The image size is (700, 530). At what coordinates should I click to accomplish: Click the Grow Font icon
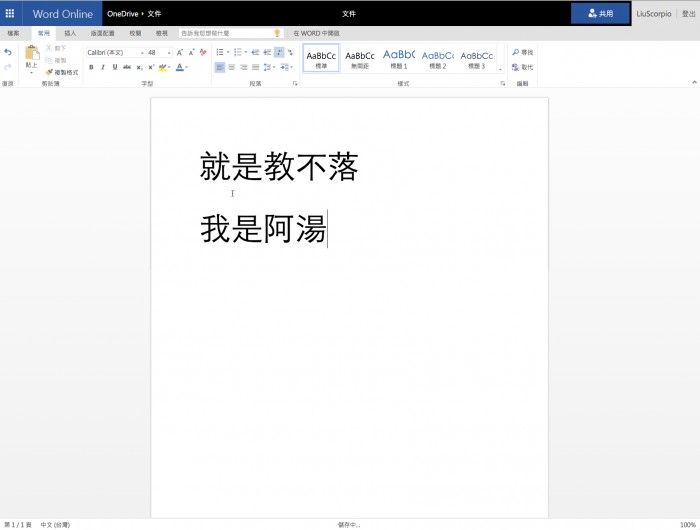click(179, 53)
